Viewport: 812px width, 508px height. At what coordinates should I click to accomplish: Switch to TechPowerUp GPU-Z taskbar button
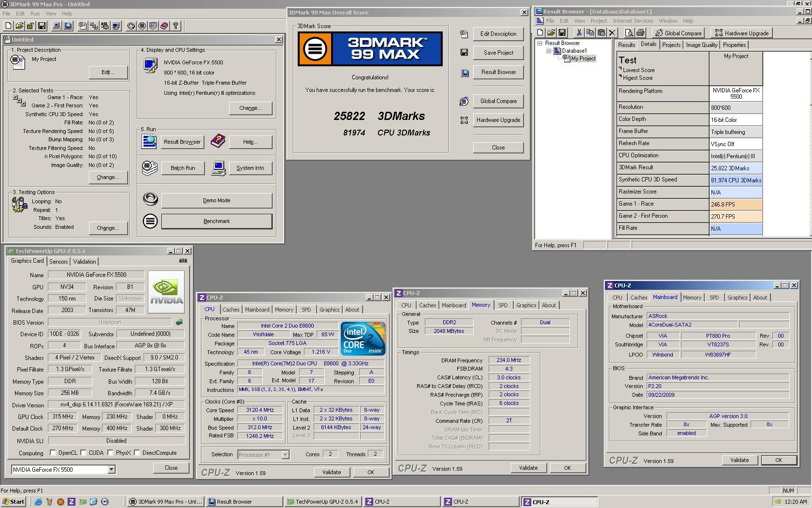323,502
